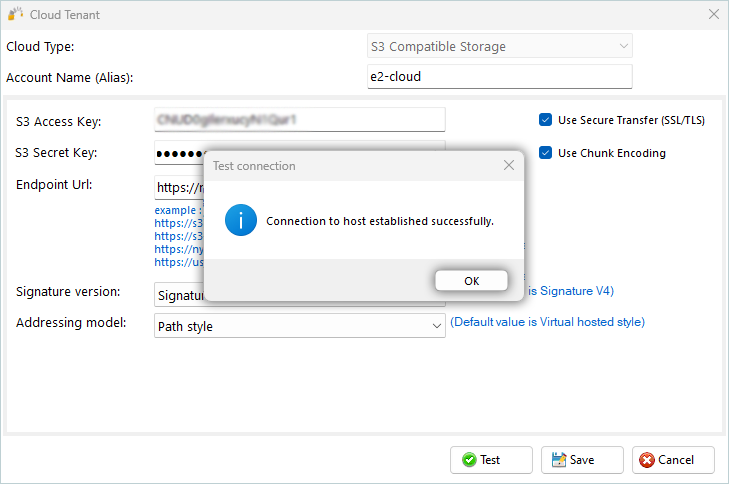The width and height of the screenshot is (729, 484).
Task: Click the S3 Access Key field
Action: coord(300,120)
